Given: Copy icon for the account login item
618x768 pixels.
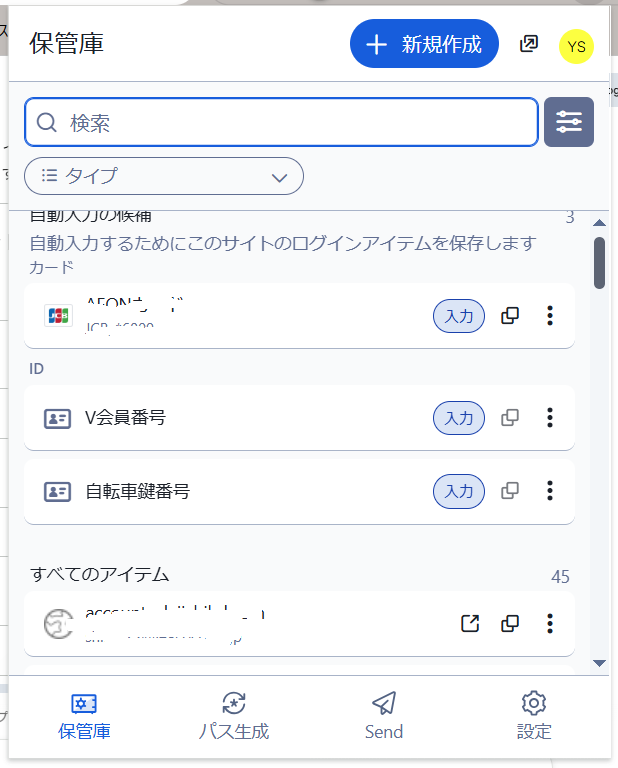Looking at the screenshot, I should (x=510, y=624).
